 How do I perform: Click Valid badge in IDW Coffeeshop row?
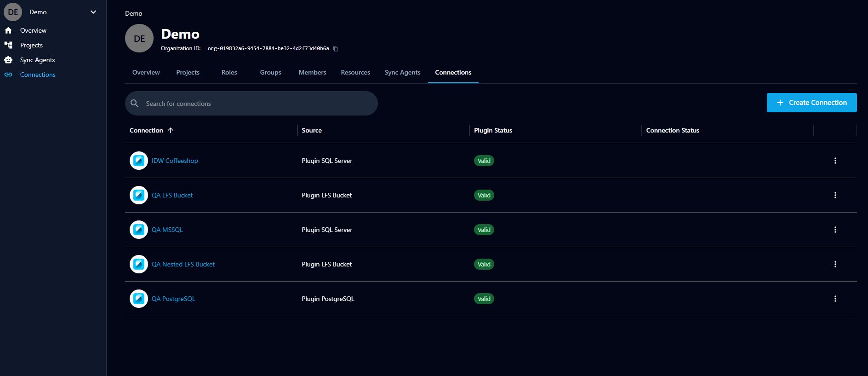[484, 161]
